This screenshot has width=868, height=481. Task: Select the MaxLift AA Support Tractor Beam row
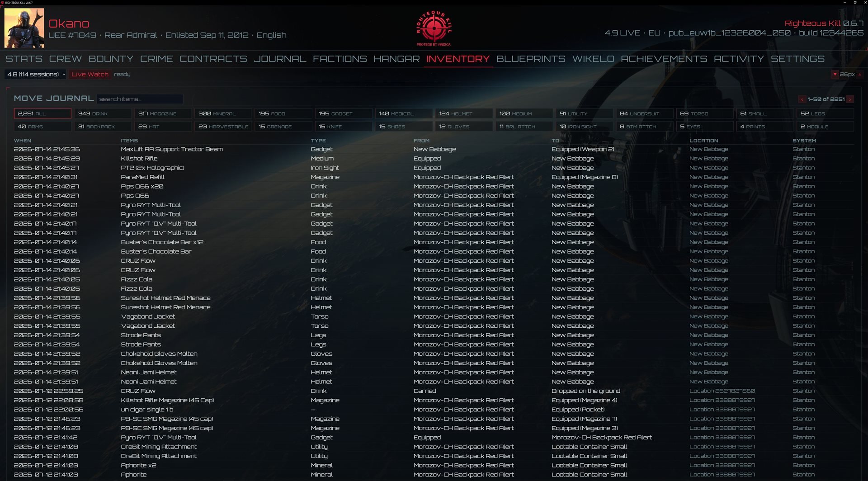[434, 149]
